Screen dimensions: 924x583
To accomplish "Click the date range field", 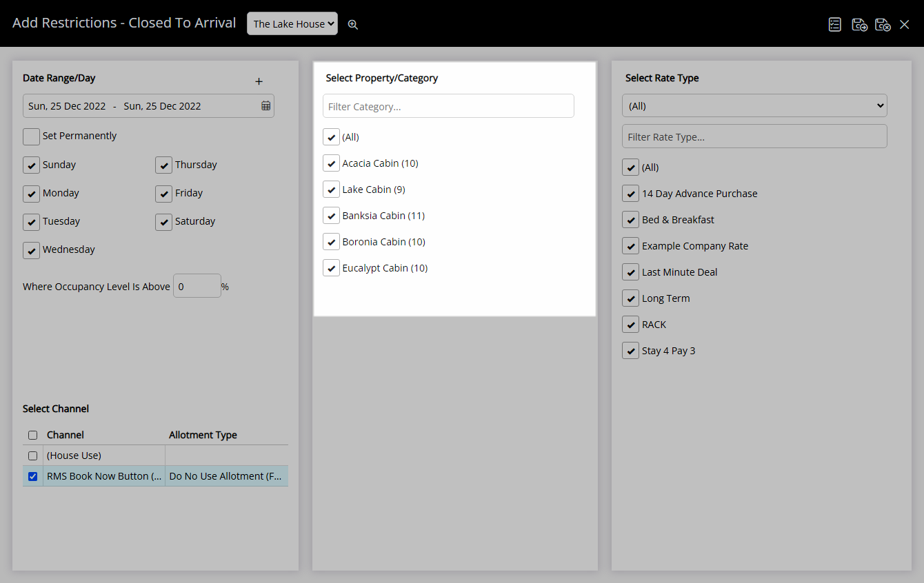I will [148, 106].
